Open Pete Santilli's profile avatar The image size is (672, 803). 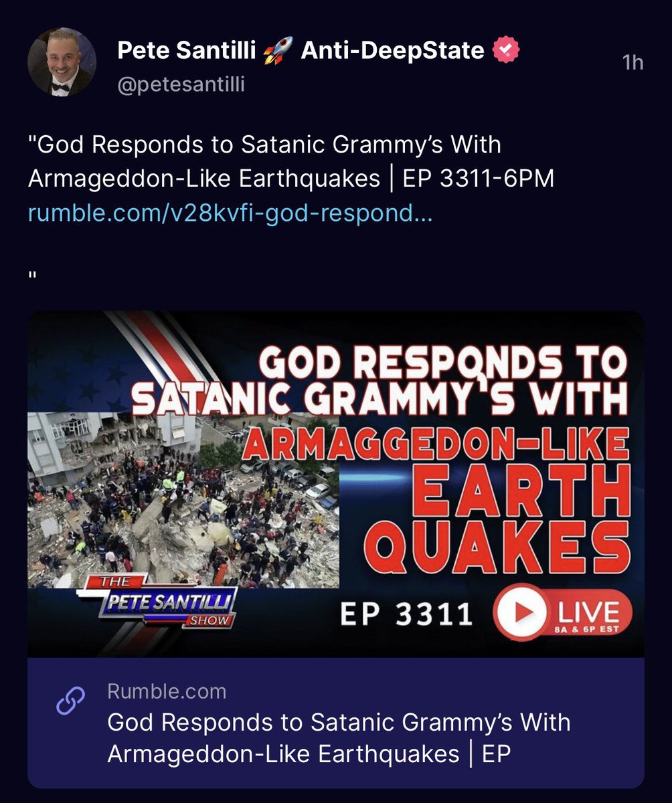pos(62,62)
